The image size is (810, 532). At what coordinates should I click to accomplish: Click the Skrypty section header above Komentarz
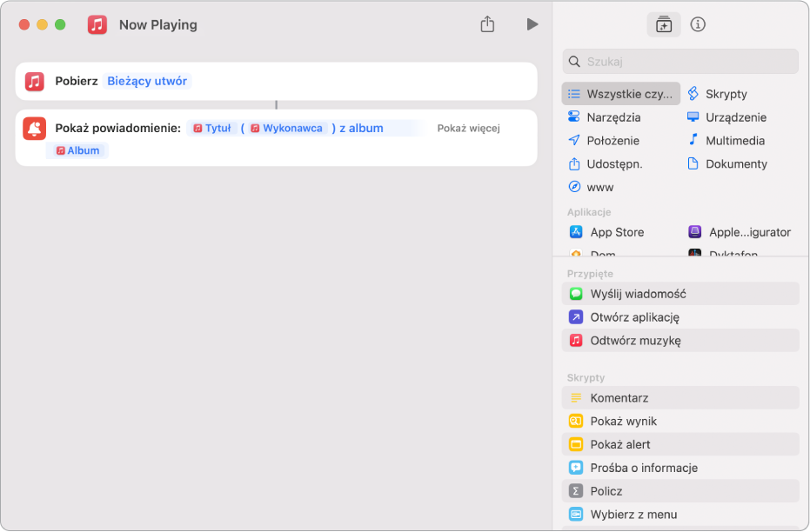(x=586, y=378)
